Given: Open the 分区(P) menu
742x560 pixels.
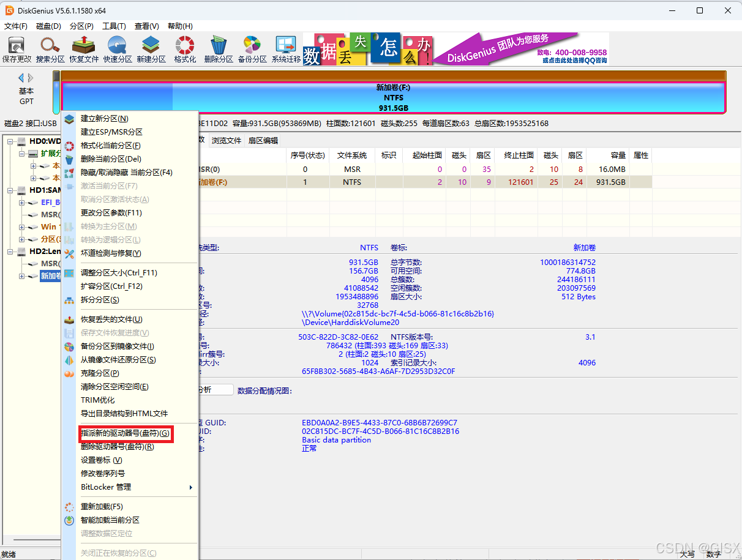Looking at the screenshot, I should pos(81,26).
